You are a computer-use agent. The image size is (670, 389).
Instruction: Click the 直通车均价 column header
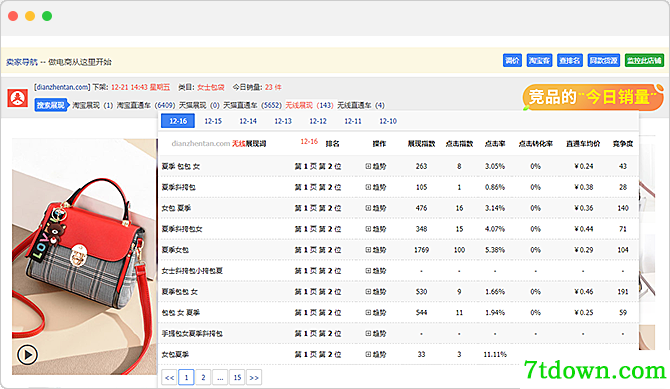click(x=583, y=144)
